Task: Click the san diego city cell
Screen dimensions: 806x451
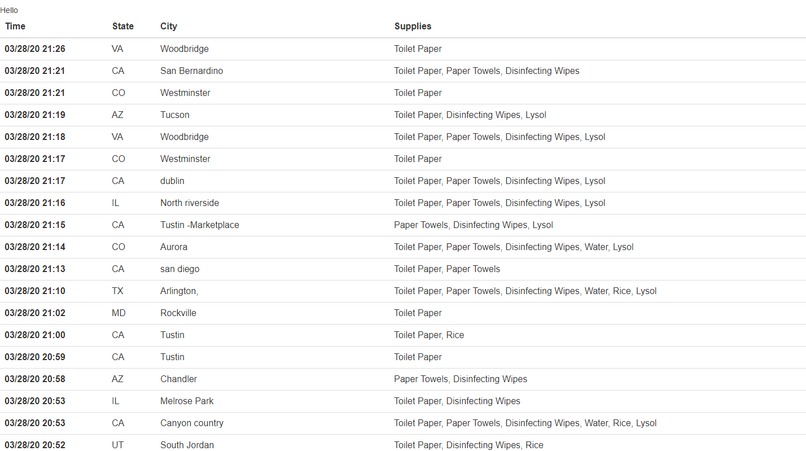Action: (x=179, y=269)
